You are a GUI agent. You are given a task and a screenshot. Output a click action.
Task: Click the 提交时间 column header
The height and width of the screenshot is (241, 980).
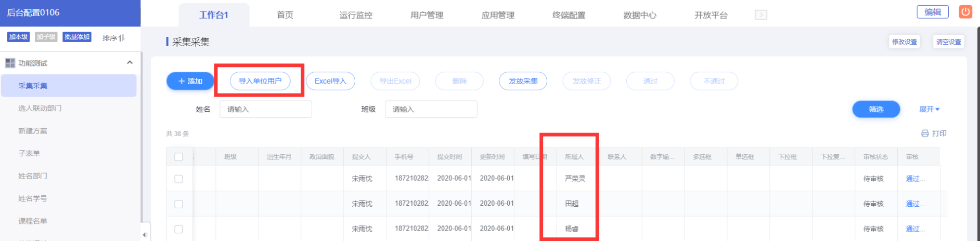point(450,157)
